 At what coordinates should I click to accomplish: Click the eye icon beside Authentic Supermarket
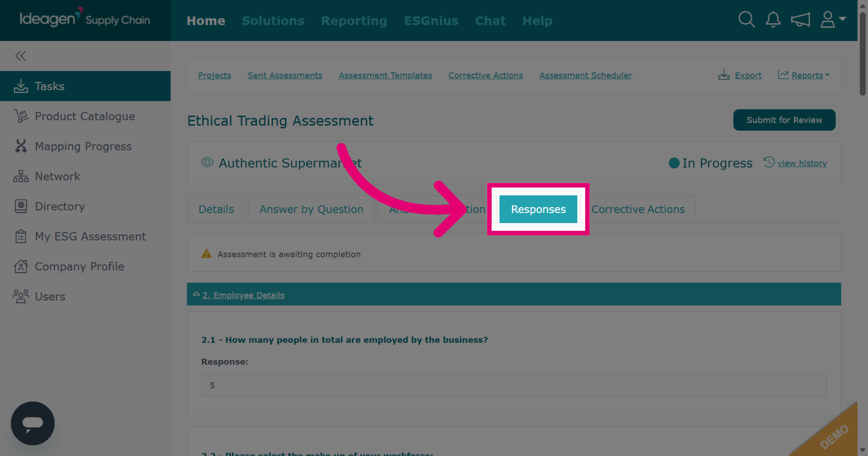tap(207, 162)
